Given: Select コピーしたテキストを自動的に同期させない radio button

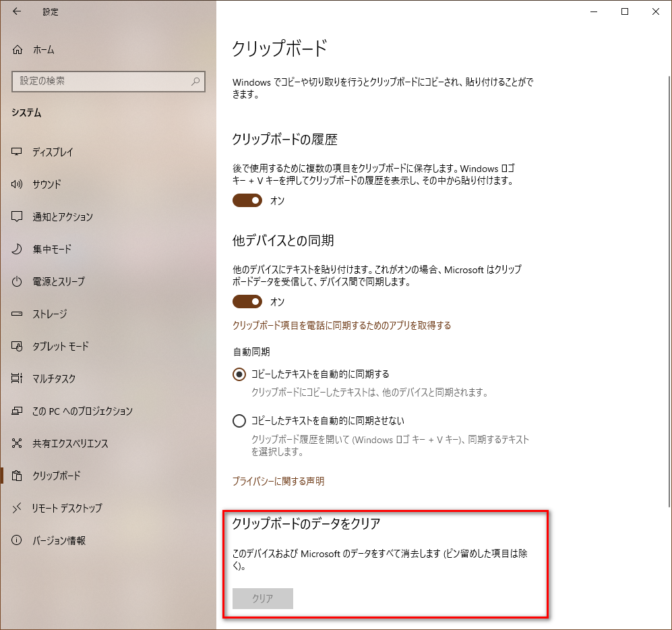Looking at the screenshot, I should tap(239, 421).
